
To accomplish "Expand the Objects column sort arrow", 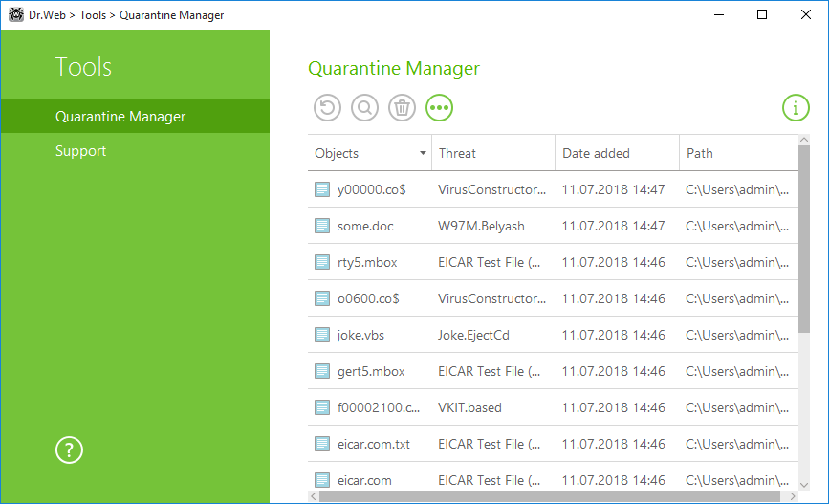I will pyautogui.click(x=423, y=153).
